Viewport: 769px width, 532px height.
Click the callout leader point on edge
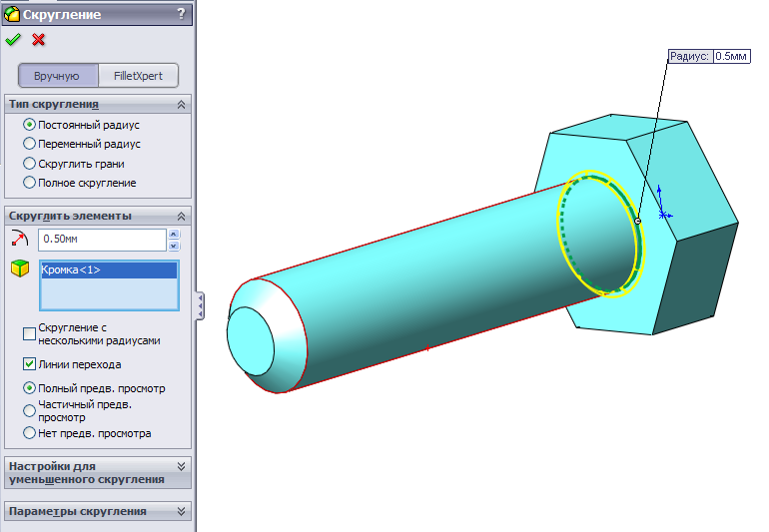(x=637, y=222)
